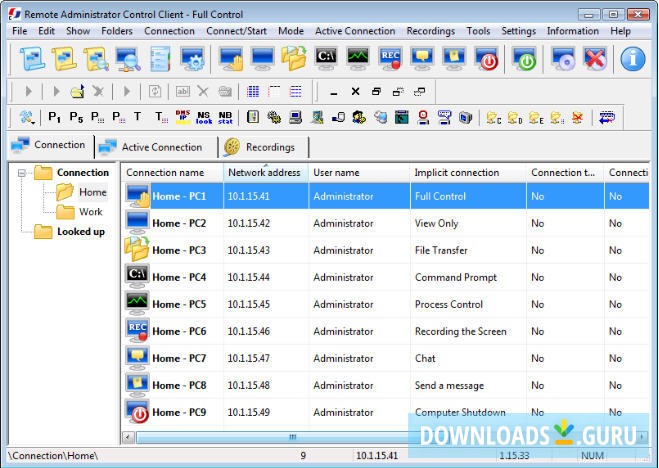The image size is (659, 468).
Task: Select the Work folder in tree
Action: click(x=90, y=212)
